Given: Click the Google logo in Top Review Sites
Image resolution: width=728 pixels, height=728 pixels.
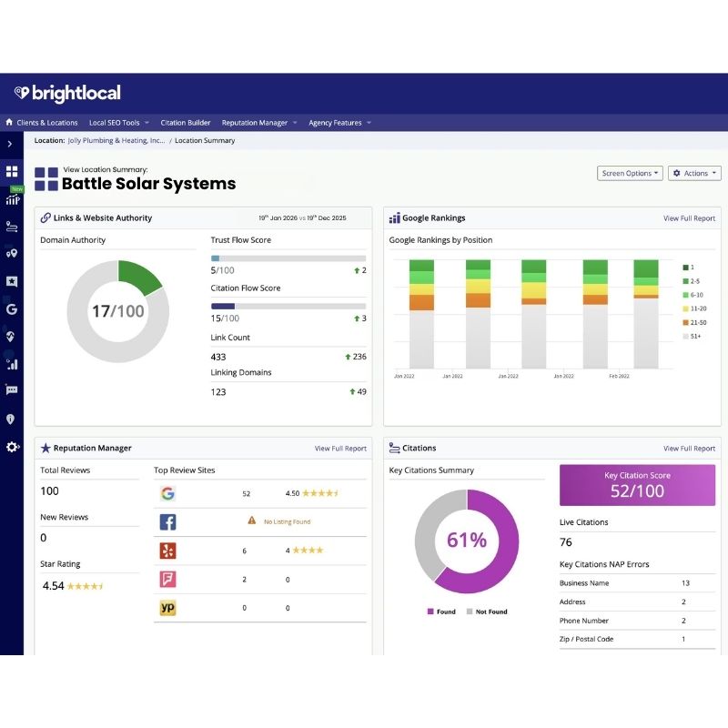Looking at the screenshot, I should click(x=167, y=493).
